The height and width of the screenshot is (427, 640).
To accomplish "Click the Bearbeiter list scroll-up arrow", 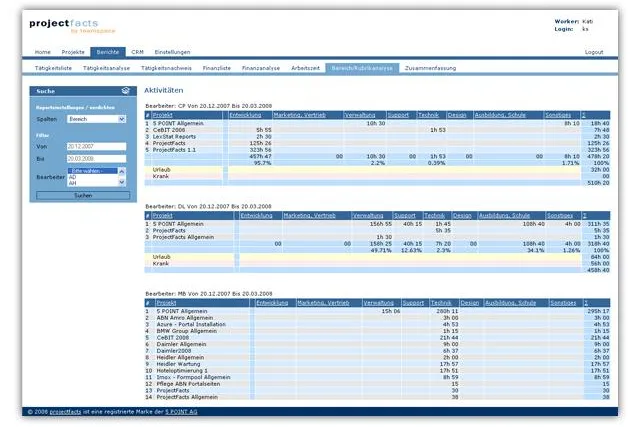I will click(x=122, y=171).
